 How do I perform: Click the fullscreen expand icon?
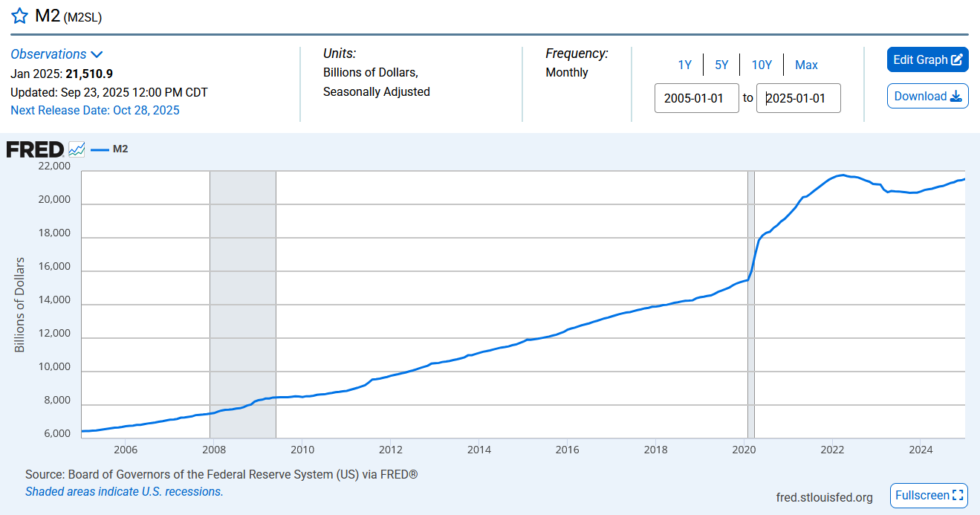[x=958, y=496]
